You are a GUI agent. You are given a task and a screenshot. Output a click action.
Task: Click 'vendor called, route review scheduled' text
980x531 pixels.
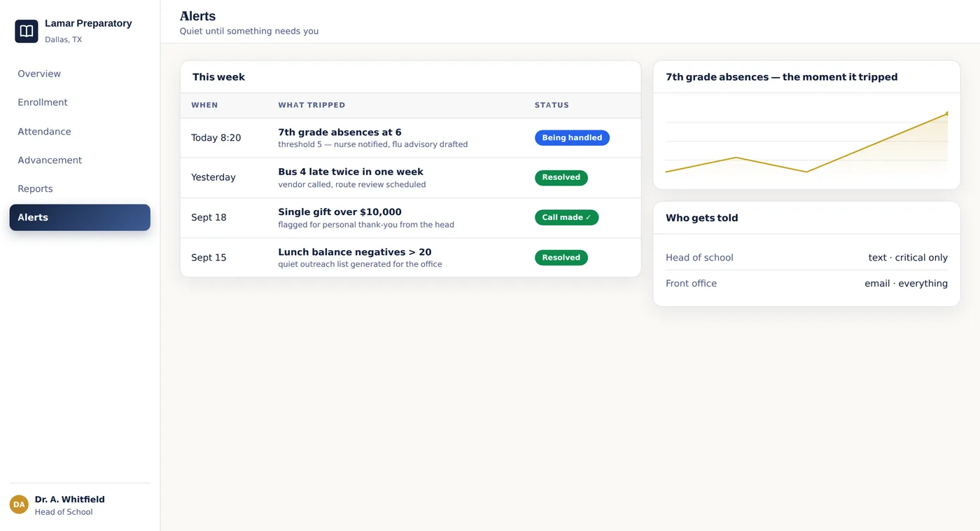pos(352,185)
